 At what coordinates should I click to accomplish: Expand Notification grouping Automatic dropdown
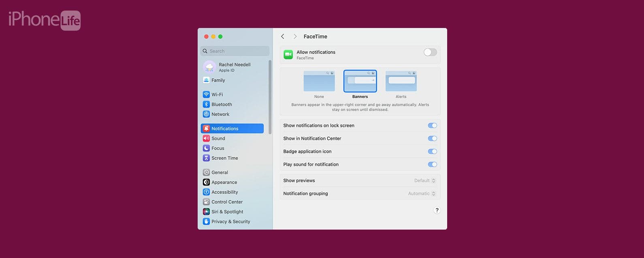coord(422,194)
